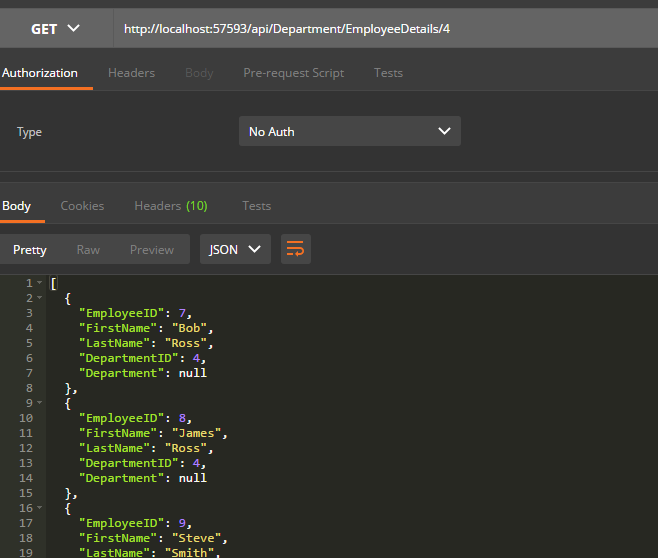The height and width of the screenshot is (558, 658).
Task: Select the response Body tab
Action: pos(17,206)
